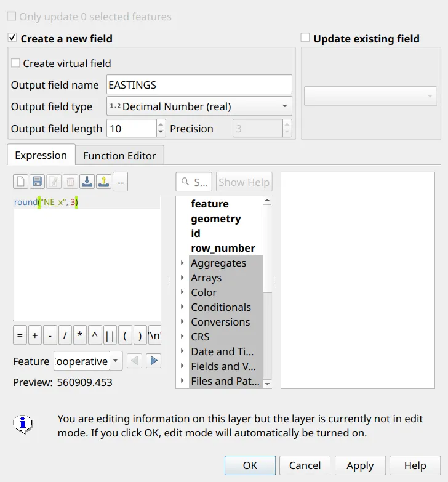
Task: Check Update existing field
Action: [x=305, y=38]
